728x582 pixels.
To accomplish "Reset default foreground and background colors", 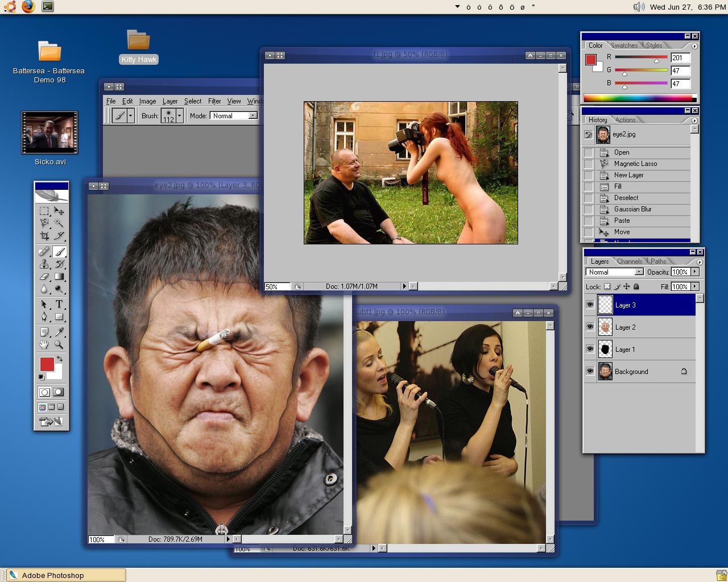I will (41, 377).
